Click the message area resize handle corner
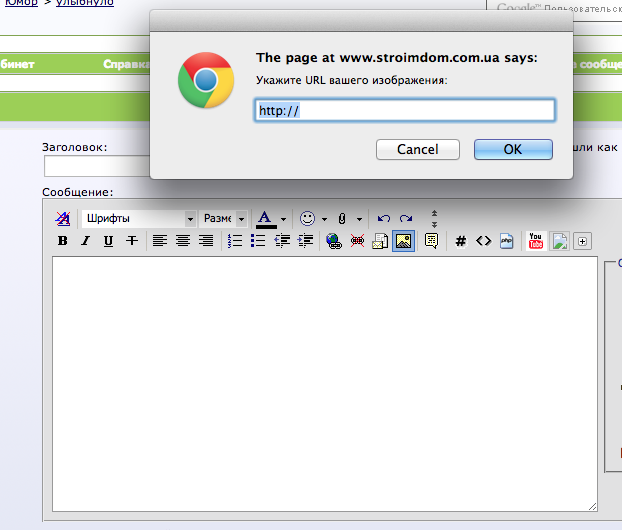 coord(592,507)
